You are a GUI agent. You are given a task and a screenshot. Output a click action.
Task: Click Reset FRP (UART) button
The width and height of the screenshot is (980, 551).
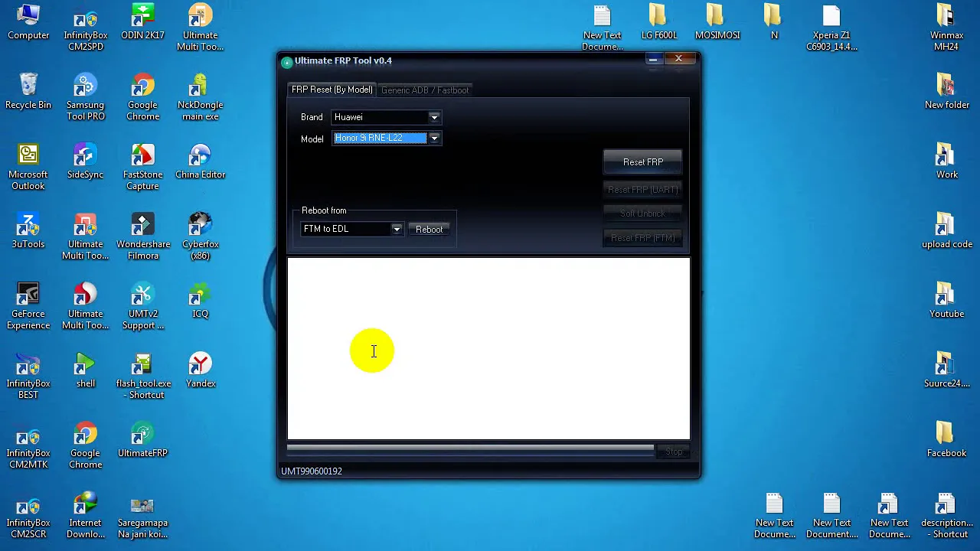pos(643,190)
